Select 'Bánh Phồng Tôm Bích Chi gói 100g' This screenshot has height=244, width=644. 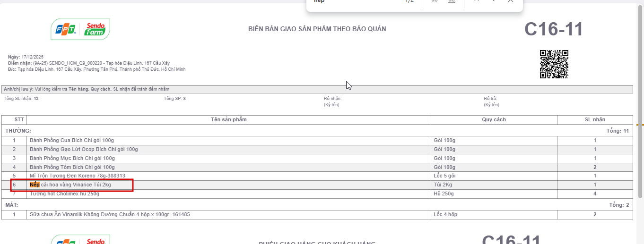coord(72,167)
